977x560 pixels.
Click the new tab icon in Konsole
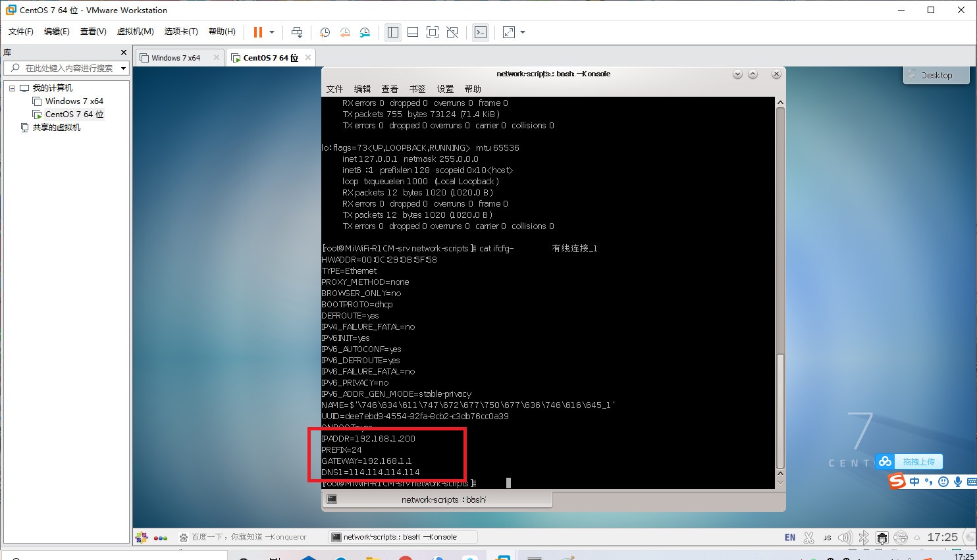(x=332, y=499)
